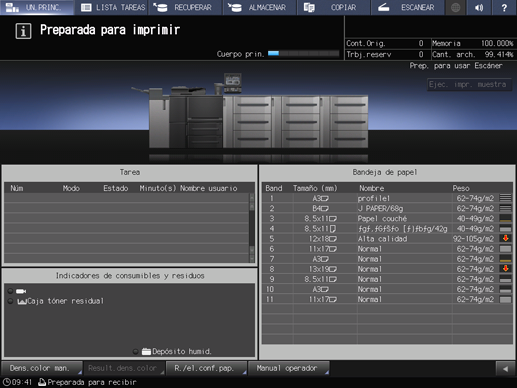Open R./el.conf.pap. paper settings button
Screen dimensions: 517x388
(206, 368)
